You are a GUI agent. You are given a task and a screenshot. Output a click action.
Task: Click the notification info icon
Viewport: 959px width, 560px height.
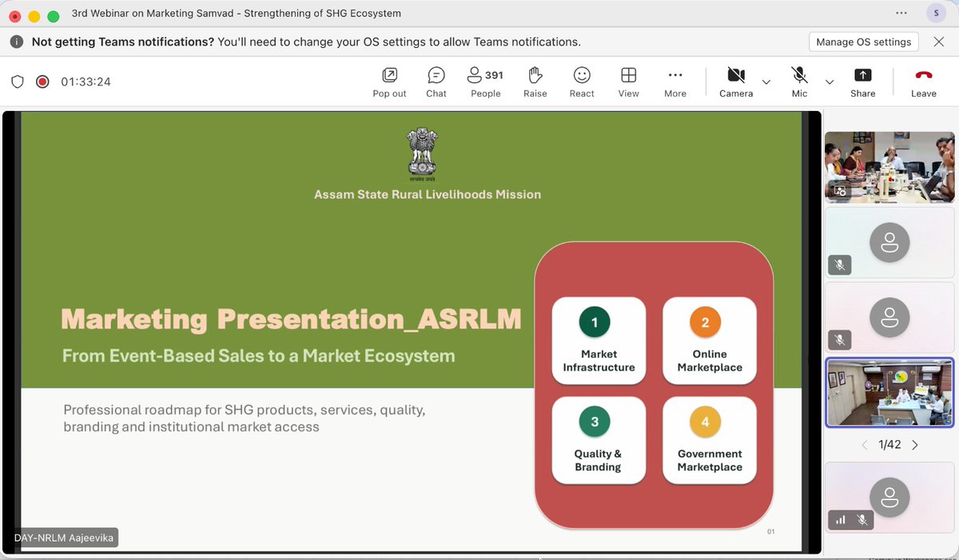coord(17,42)
